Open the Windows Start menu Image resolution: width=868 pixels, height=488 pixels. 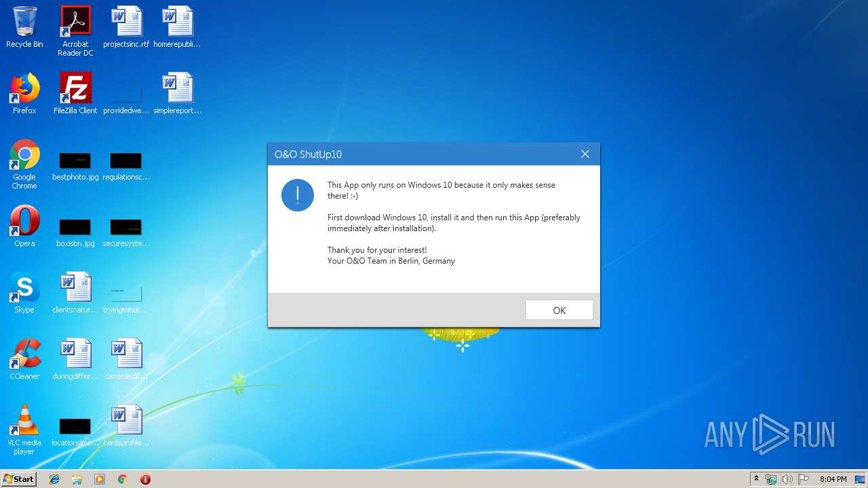tap(19, 479)
